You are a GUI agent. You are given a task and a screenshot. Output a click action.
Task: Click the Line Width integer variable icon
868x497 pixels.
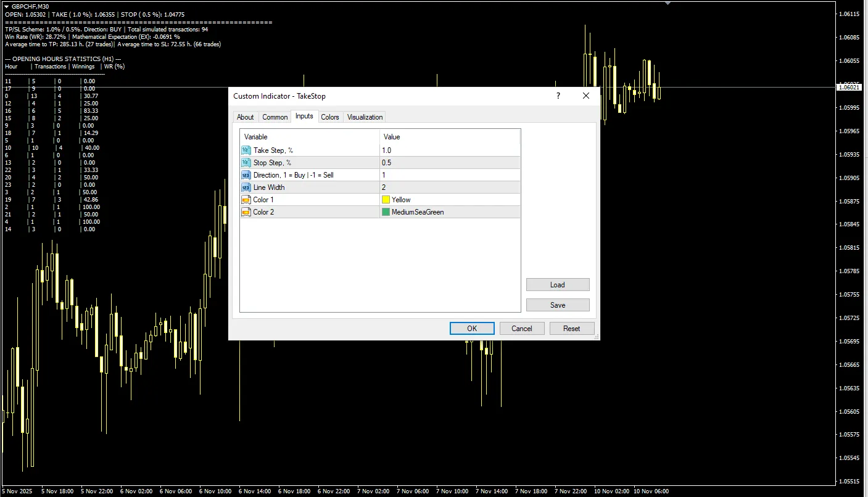click(246, 187)
